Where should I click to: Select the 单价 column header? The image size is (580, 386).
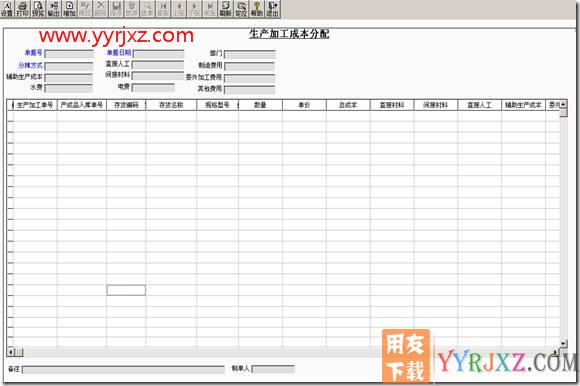(x=304, y=105)
